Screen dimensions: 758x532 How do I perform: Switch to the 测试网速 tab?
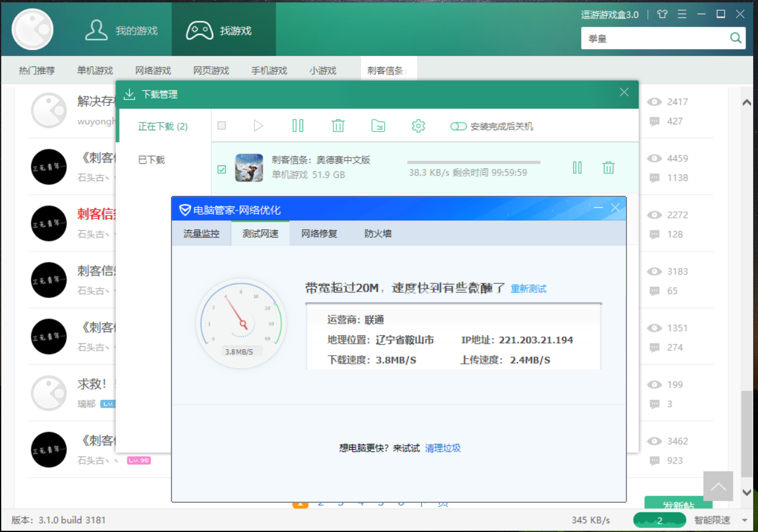coord(260,233)
